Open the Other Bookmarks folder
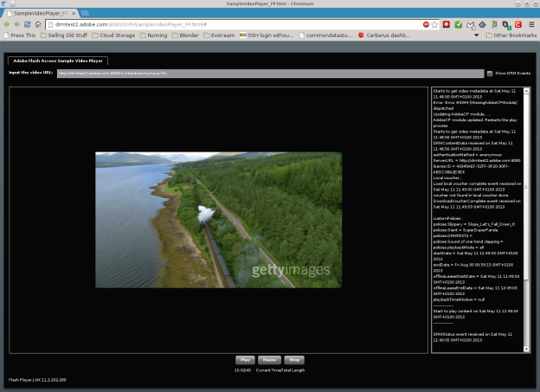Screen dimensions: 540x392 pyautogui.click(x=511, y=35)
